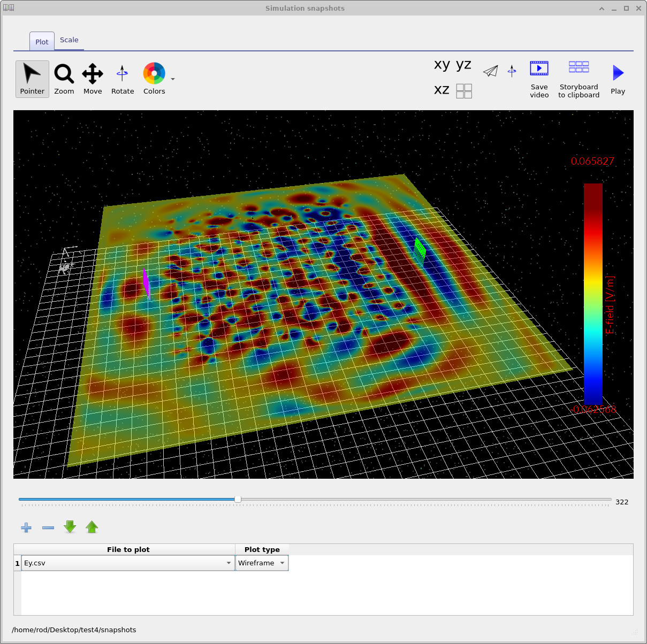The height and width of the screenshot is (644, 647).
Task: Click the paper plane fly-through icon
Action: (491, 71)
